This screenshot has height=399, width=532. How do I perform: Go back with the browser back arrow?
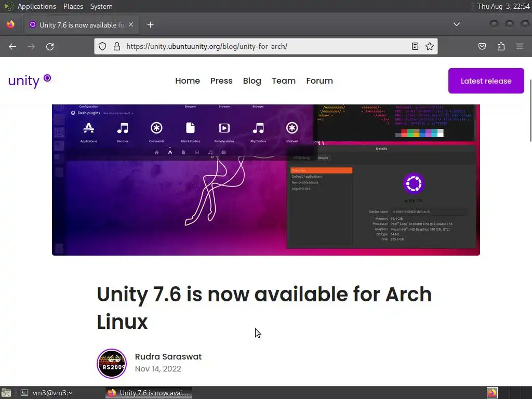[x=12, y=46]
